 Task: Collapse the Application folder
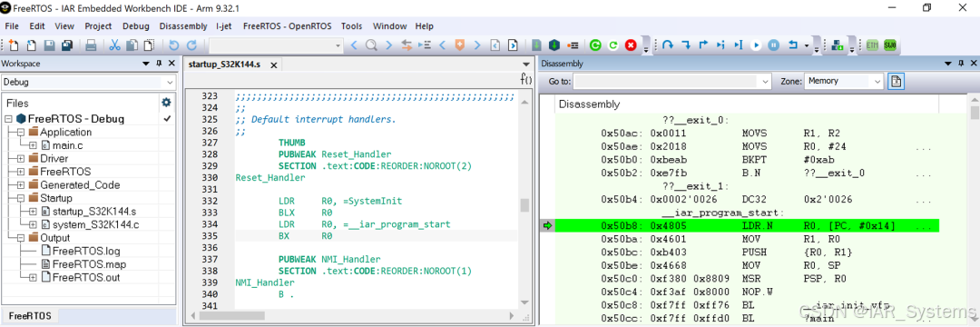(21, 132)
